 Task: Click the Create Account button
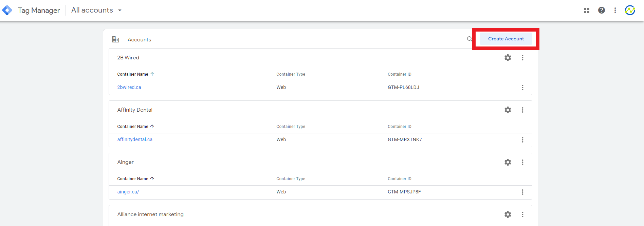point(506,39)
